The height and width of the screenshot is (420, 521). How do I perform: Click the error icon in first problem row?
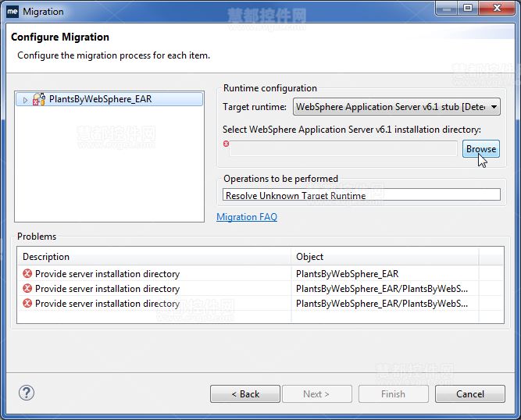(27, 274)
